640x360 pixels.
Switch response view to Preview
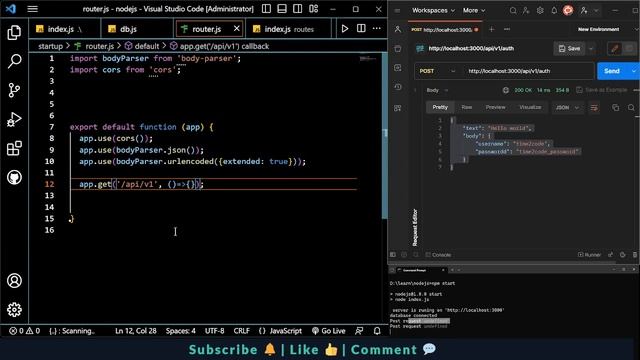point(496,107)
